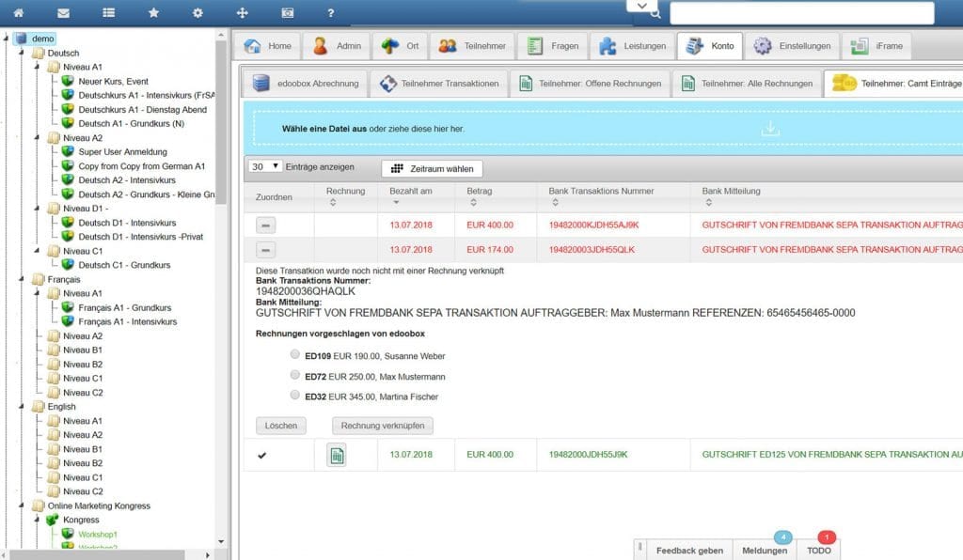Click the English folder icon

pyautogui.click(x=38, y=406)
